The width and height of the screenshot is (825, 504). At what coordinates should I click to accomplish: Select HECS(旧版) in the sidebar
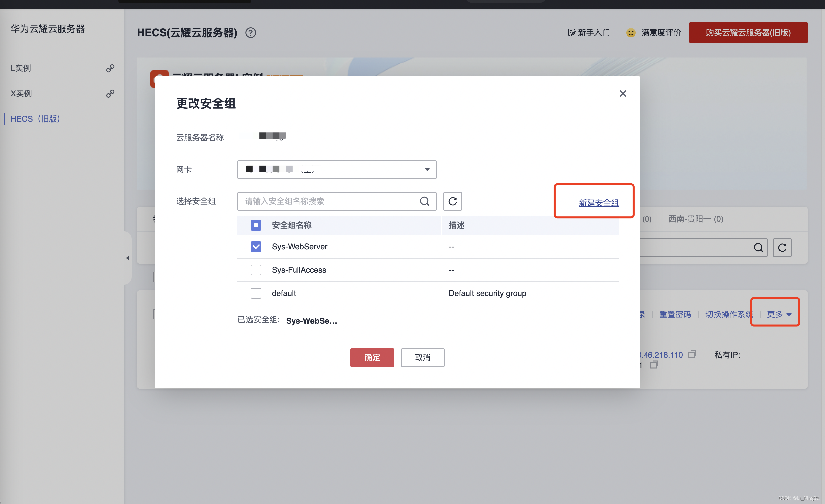pos(35,119)
